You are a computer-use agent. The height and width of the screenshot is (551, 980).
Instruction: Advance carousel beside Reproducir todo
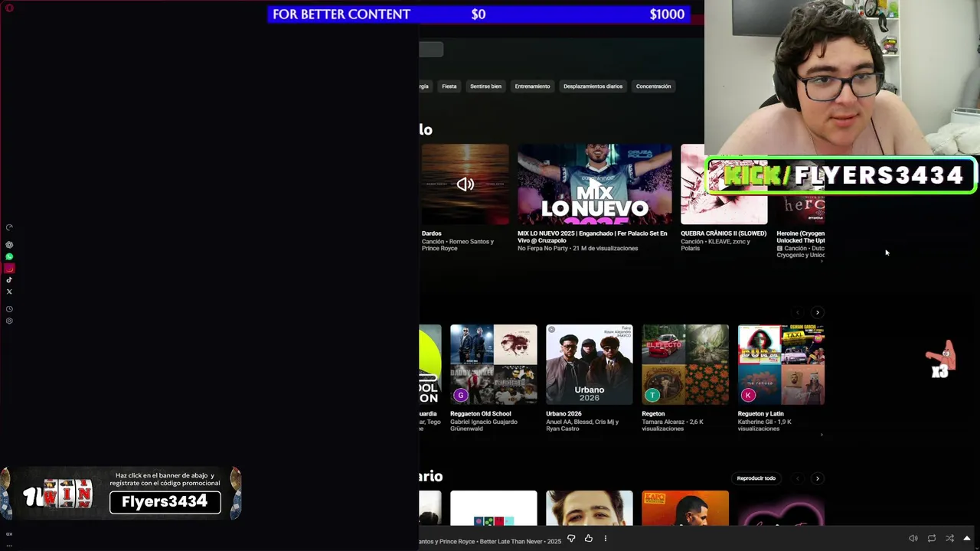pos(817,478)
